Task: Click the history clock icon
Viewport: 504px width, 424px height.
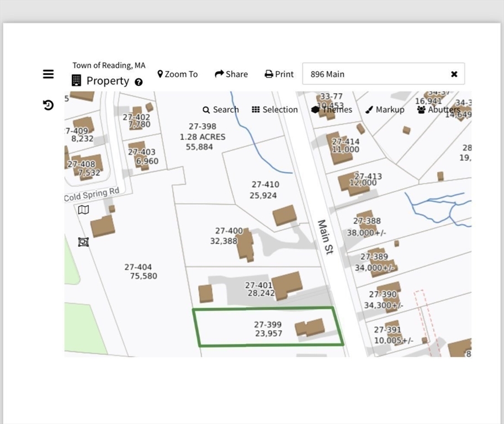Action: click(49, 105)
